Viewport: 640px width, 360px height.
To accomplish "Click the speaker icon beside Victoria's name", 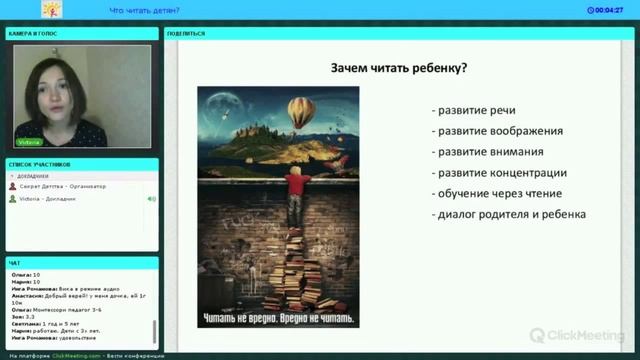I will tap(151, 199).
